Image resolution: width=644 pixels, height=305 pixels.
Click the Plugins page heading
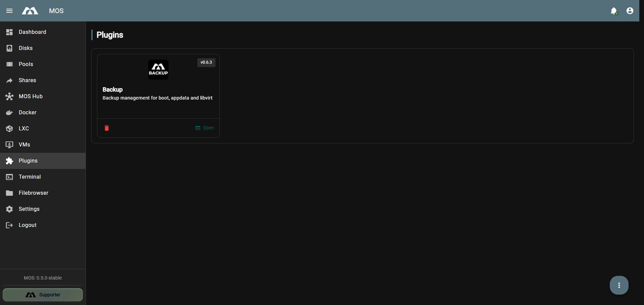[110, 35]
